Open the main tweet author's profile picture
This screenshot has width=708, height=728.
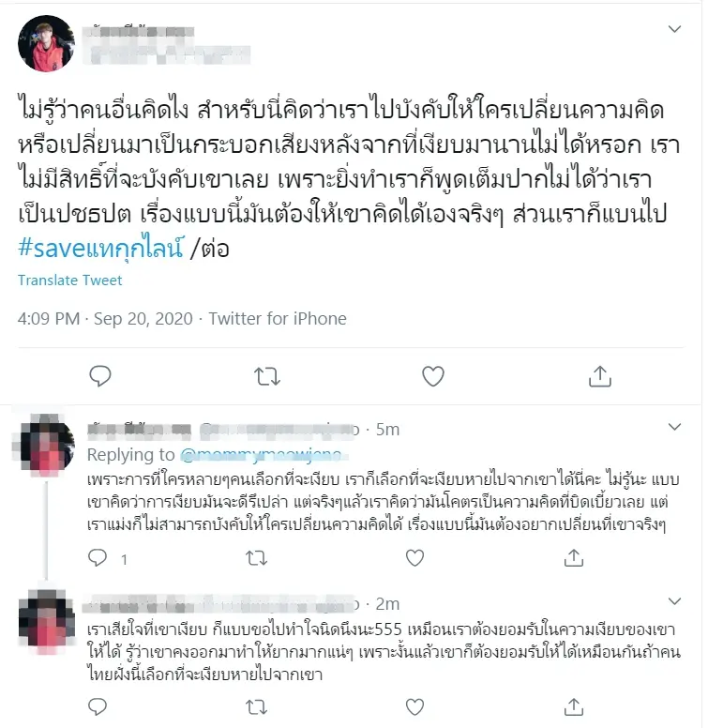point(46,43)
